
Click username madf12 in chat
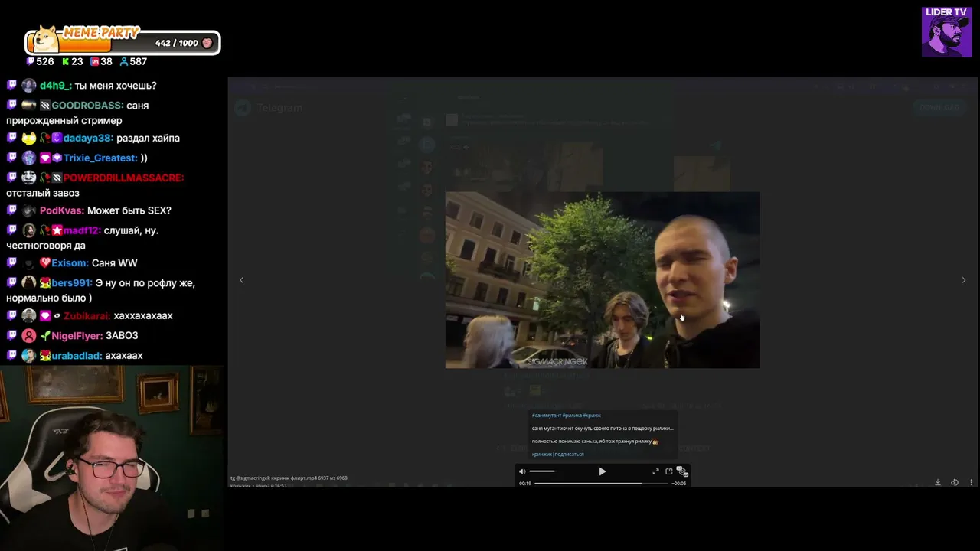[x=81, y=230]
